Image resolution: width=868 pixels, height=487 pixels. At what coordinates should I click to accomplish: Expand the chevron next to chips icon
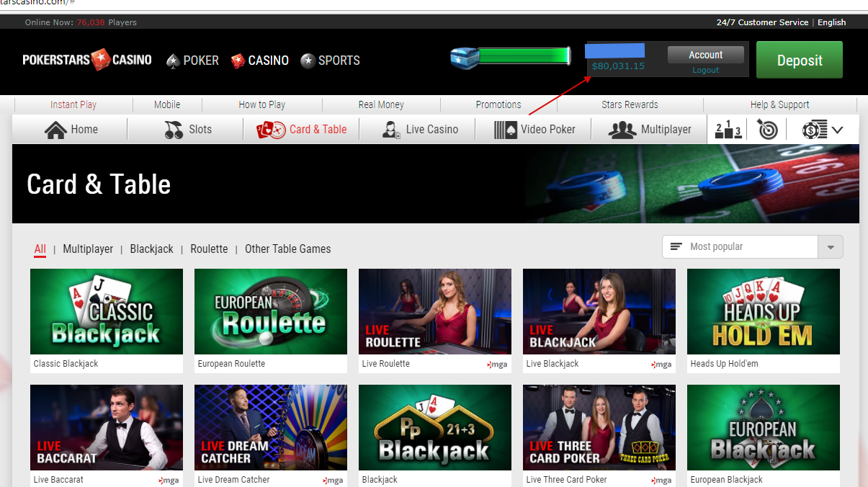pos(837,130)
